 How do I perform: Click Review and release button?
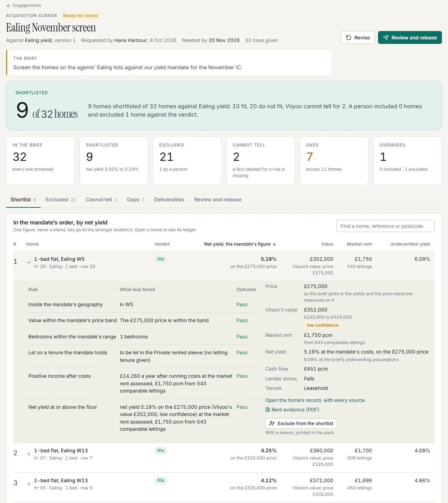tap(410, 37)
